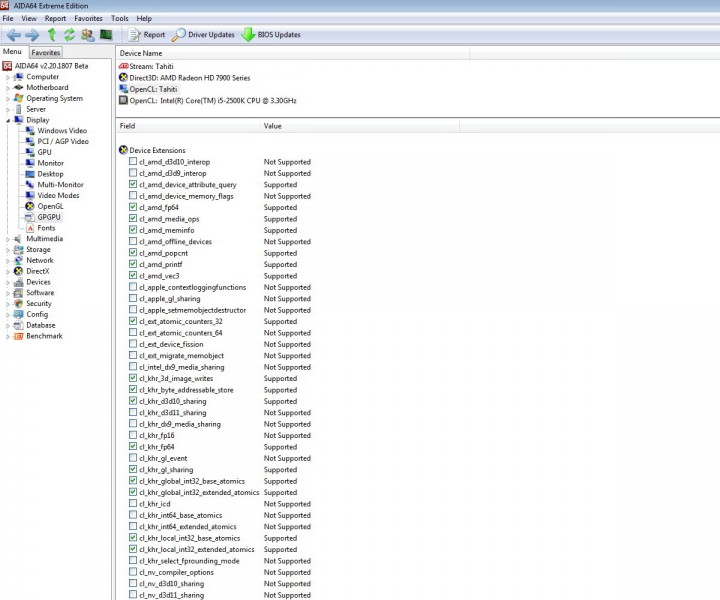Open the File menu
720x600 pixels.
click(8, 18)
